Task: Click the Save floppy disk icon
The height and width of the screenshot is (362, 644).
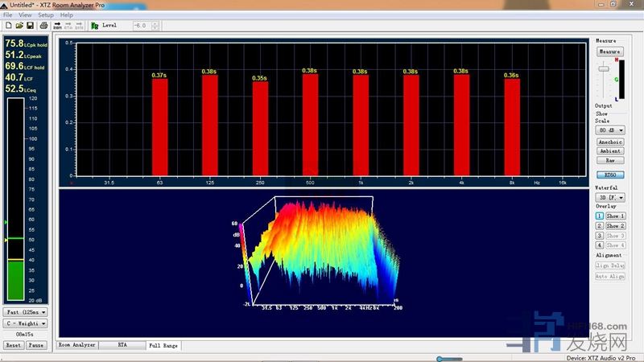Action: (31, 26)
